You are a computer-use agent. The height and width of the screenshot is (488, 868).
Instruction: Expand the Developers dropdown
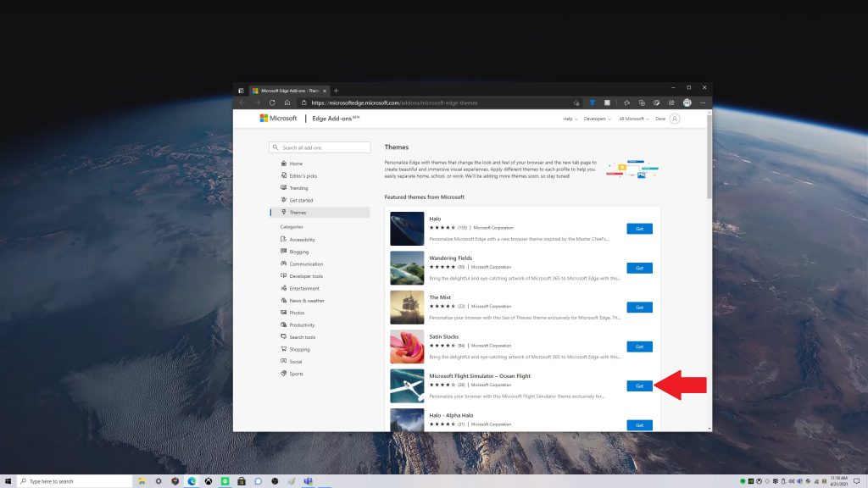[x=597, y=119]
